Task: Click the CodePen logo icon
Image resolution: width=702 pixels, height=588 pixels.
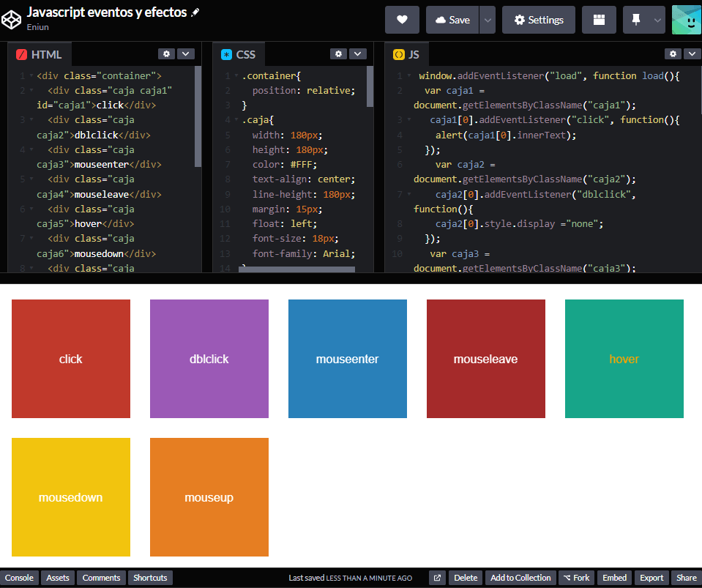Action: pos(11,19)
